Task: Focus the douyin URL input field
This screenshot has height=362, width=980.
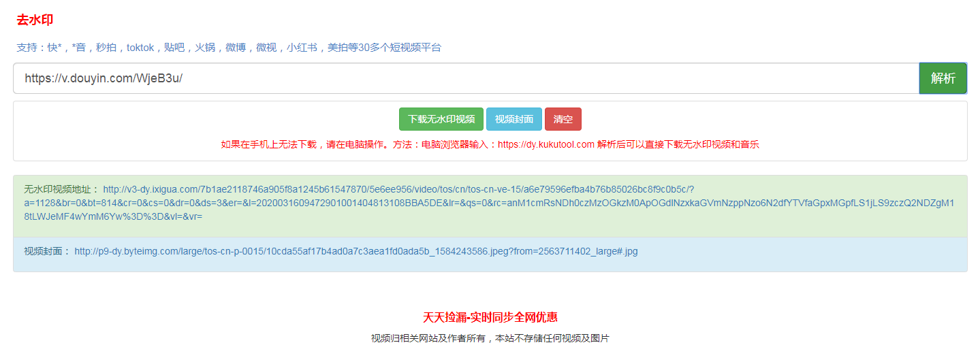Action: [467, 78]
